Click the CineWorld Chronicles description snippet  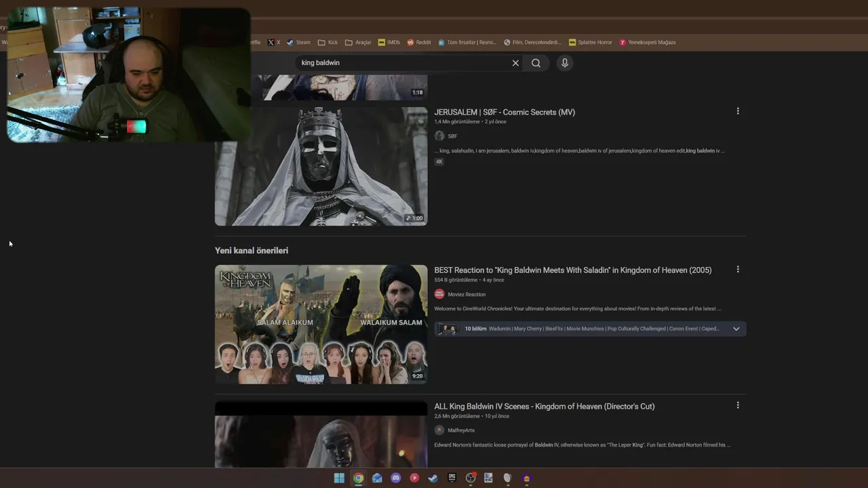pos(578,309)
